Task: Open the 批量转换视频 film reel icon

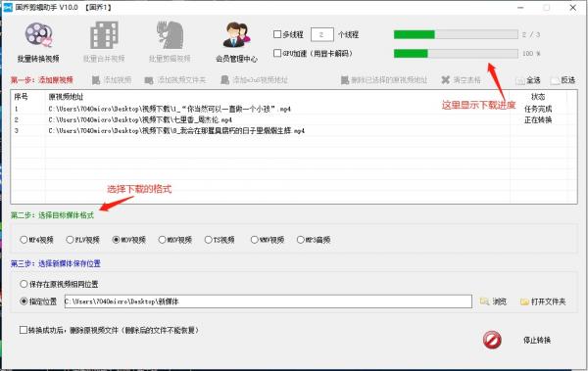Action: click(38, 35)
